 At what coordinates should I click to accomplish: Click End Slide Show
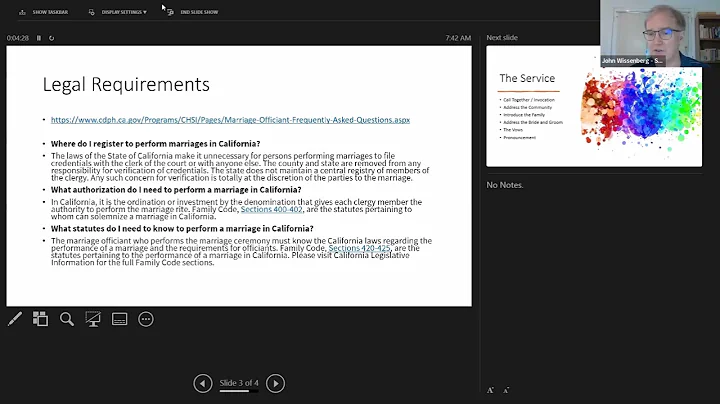click(x=193, y=12)
